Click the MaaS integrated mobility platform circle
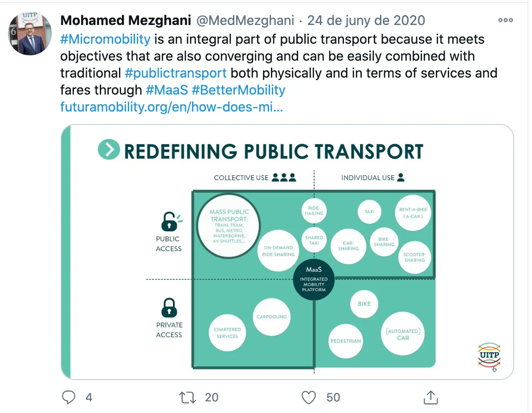Image resolution: width=532 pixels, height=413 pixels. pos(314,280)
